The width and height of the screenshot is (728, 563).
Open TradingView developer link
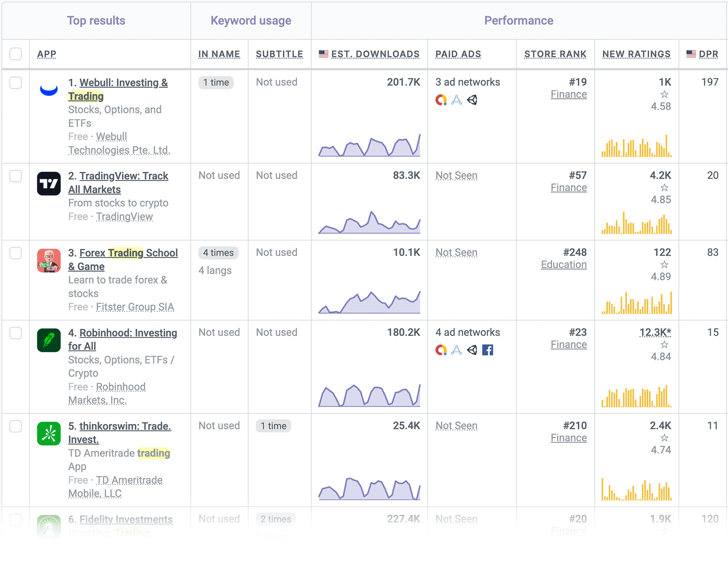[124, 216]
